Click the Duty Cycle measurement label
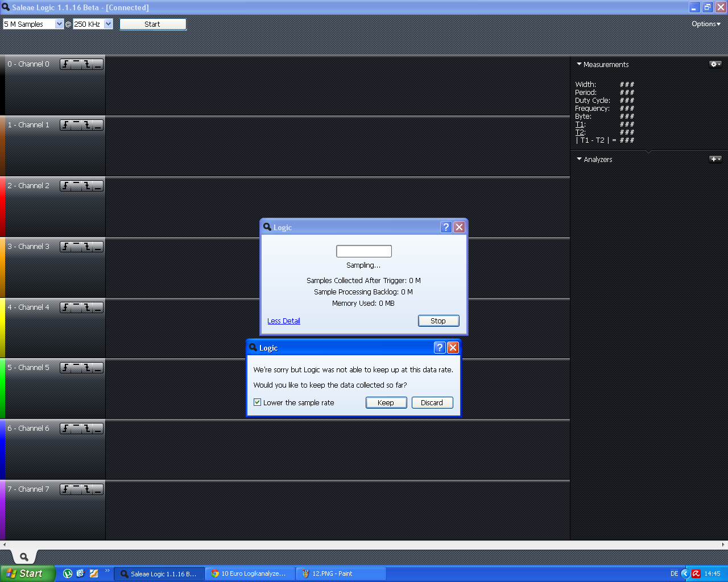Viewport: 728px width, 582px height. [593, 101]
